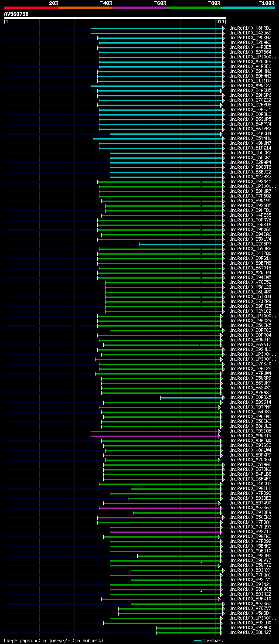Open hit UniRef100_B9T864

click(x=250, y=52)
